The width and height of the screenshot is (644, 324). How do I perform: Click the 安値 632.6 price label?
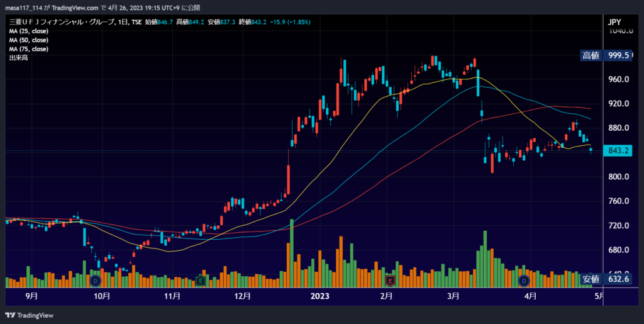point(606,279)
